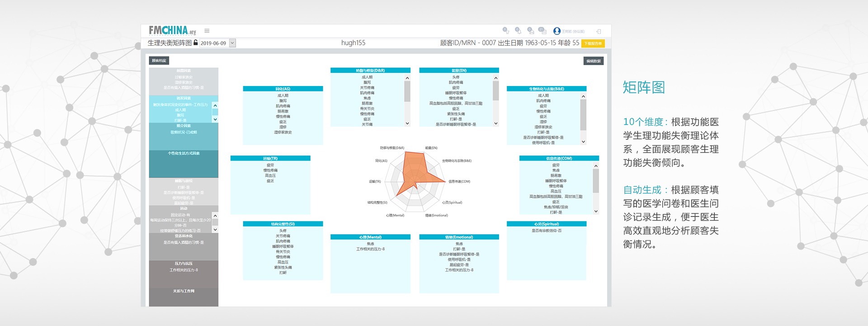Click the 顾客档案 button
The image size is (868, 326).
click(159, 61)
